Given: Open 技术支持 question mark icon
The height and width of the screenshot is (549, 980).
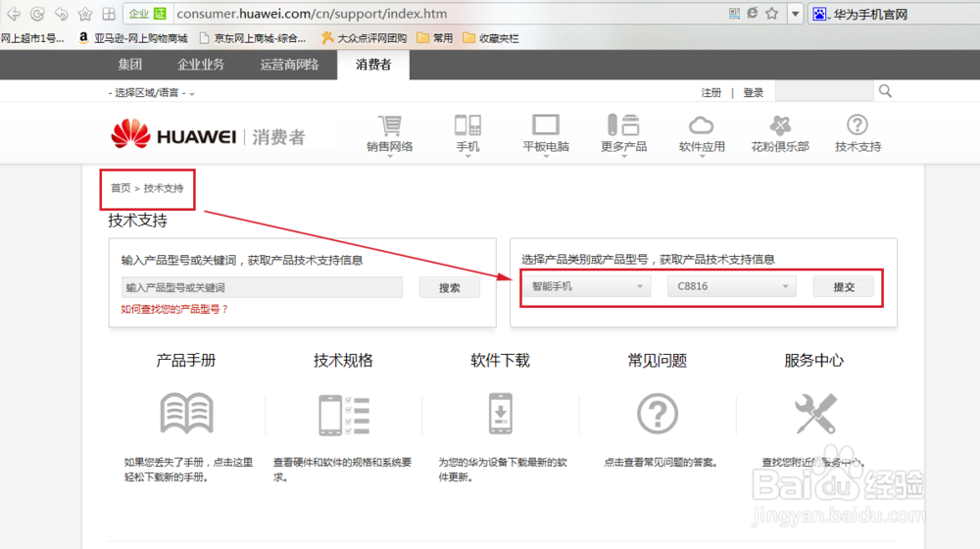Looking at the screenshot, I should [x=857, y=133].
